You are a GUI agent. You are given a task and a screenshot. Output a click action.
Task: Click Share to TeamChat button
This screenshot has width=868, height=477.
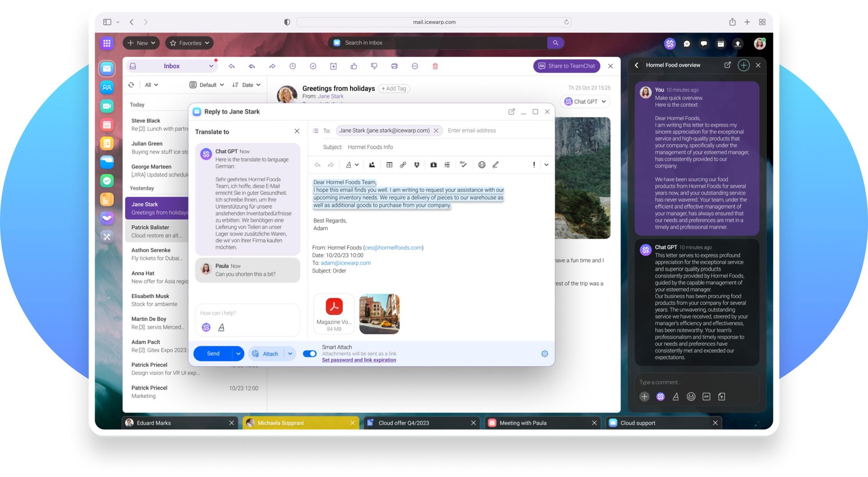[x=566, y=66]
